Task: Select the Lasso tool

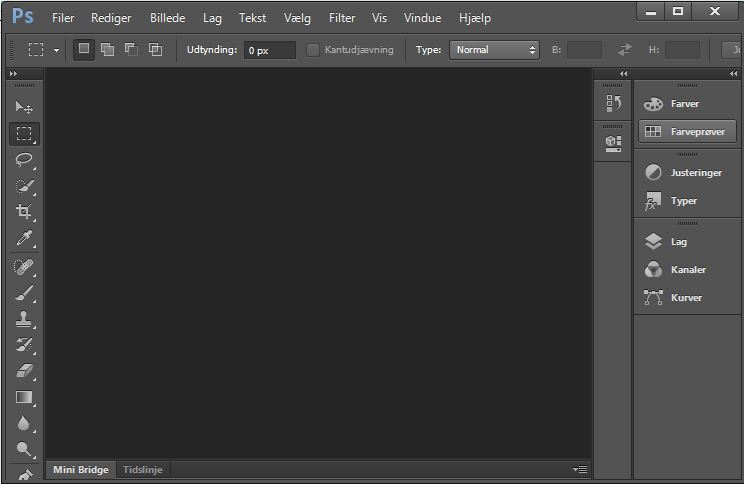Action: pyautogui.click(x=24, y=160)
